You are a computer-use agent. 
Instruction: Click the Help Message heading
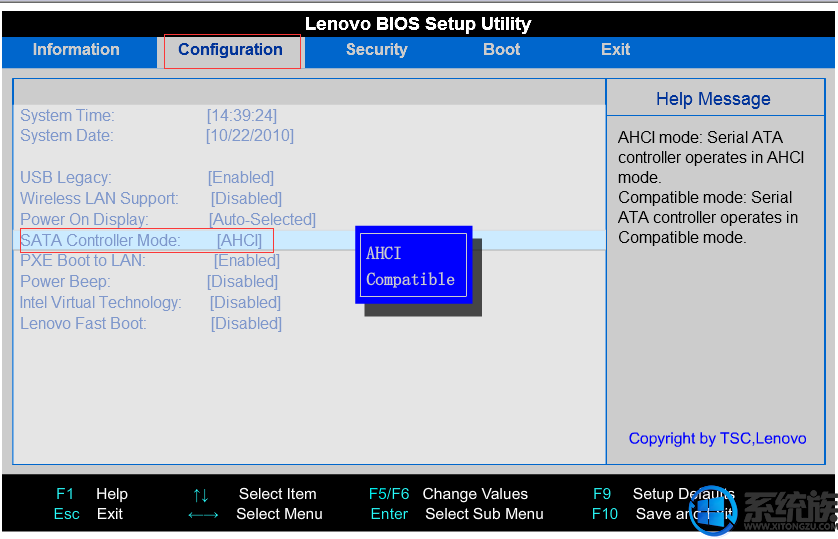click(713, 99)
